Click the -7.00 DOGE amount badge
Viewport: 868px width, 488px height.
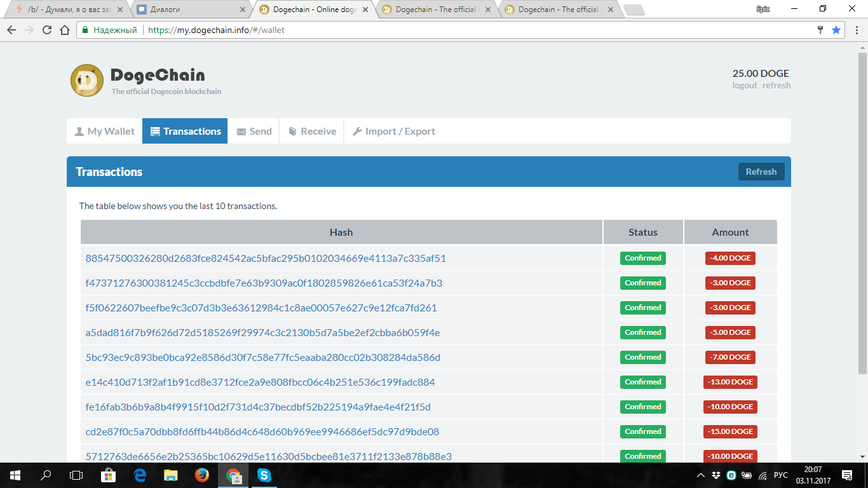pyautogui.click(x=730, y=358)
